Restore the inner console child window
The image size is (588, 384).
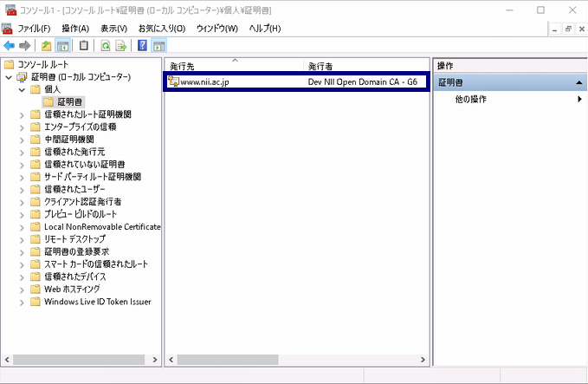point(568,29)
